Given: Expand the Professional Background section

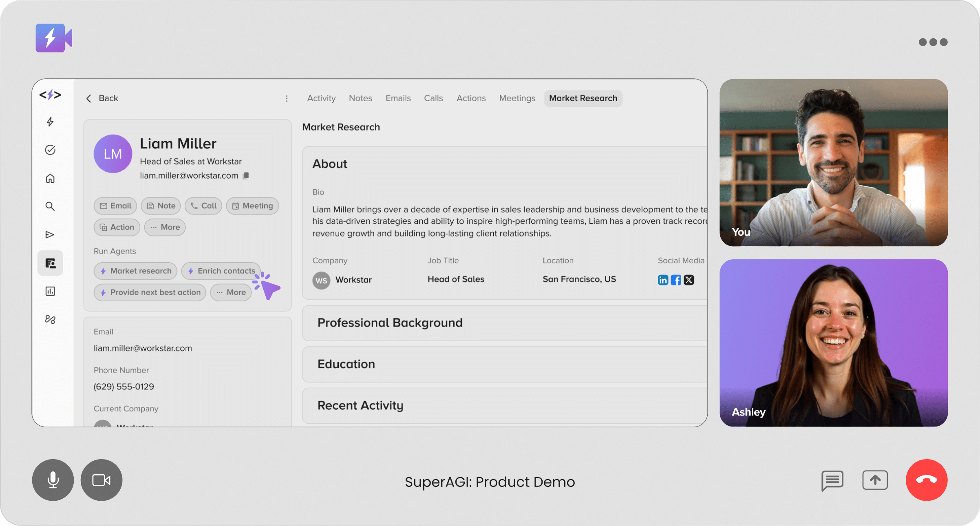Looking at the screenshot, I should click(505, 323).
